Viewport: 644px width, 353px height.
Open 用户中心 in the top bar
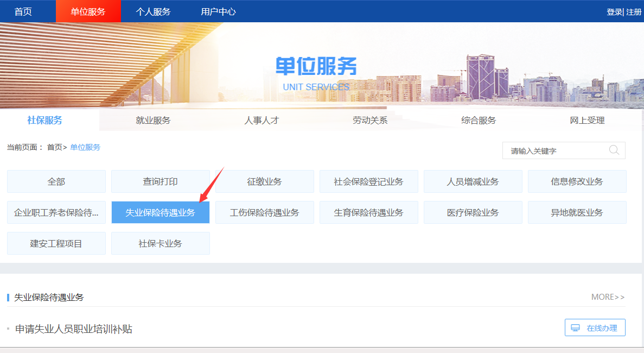[x=218, y=11]
